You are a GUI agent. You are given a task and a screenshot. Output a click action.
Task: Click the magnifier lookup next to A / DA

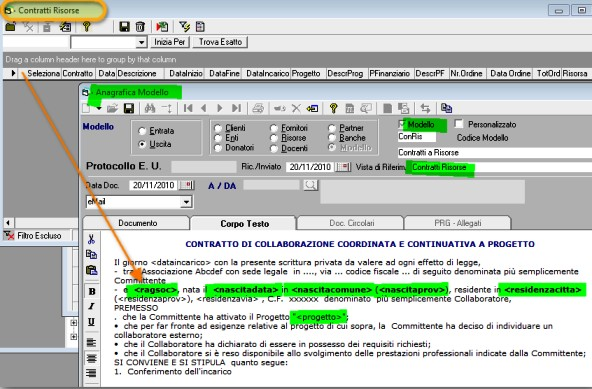click(x=310, y=185)
